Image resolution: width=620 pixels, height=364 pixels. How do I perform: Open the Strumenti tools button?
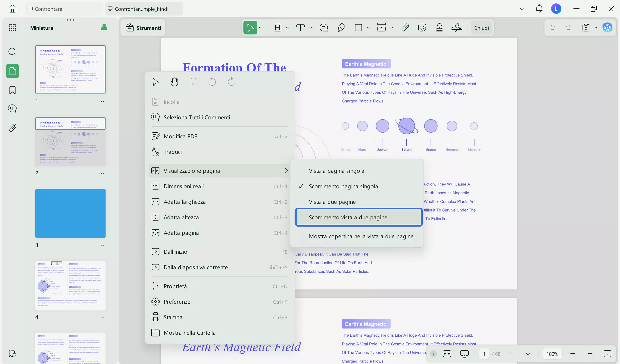click(143, 28)
